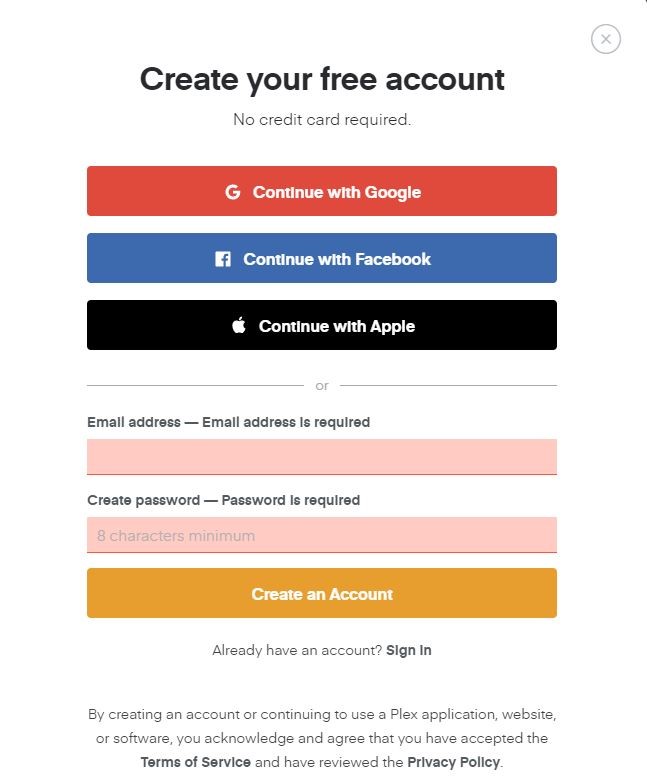
Task: Close the account creation dialog
Action: (x=606, y=39)
